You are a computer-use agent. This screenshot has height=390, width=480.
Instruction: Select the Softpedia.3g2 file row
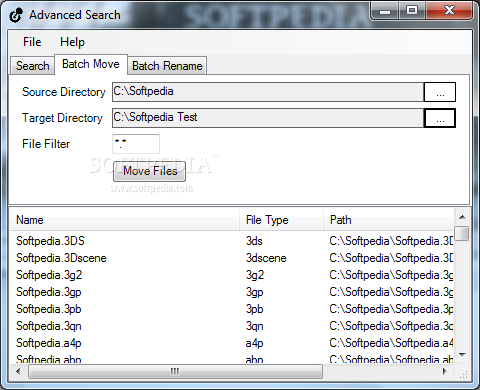pyautogui.click(x=232, y=275)
